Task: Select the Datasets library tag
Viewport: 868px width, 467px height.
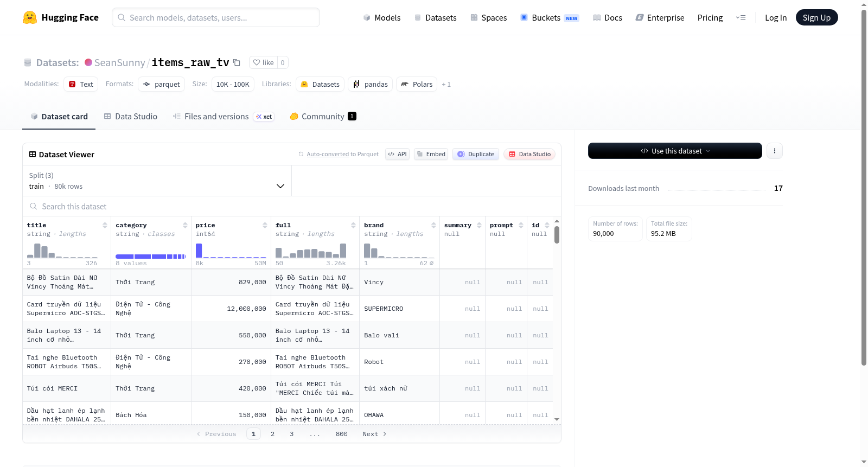Action: [320, 84]
